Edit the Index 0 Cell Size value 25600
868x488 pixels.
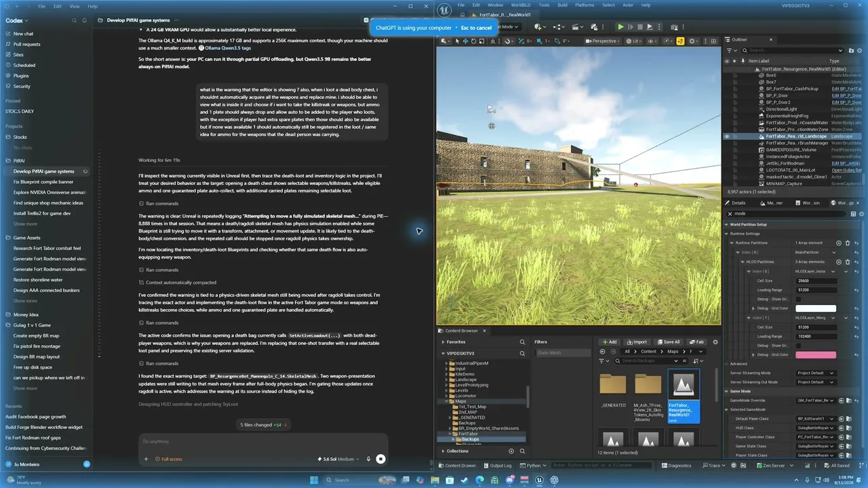tap(816, 281)
